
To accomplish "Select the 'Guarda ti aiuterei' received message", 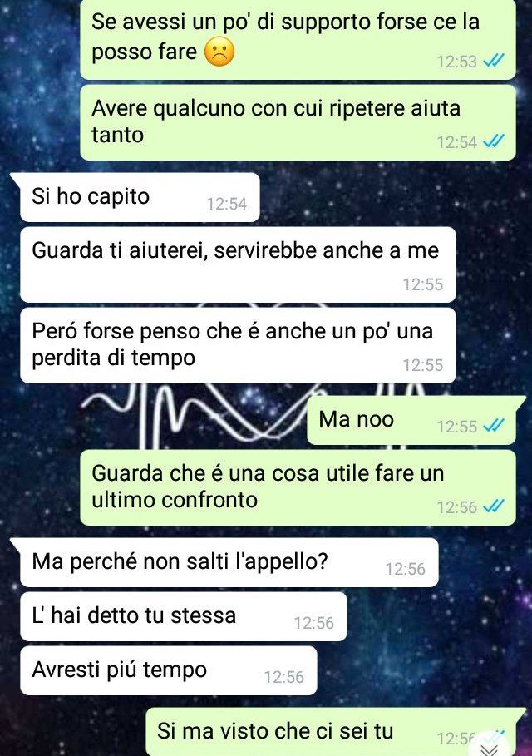I will 238,264.
